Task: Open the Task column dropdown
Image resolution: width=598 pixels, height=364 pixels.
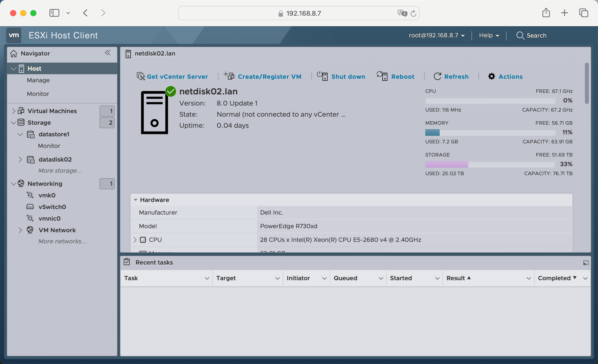Action: 207,278
